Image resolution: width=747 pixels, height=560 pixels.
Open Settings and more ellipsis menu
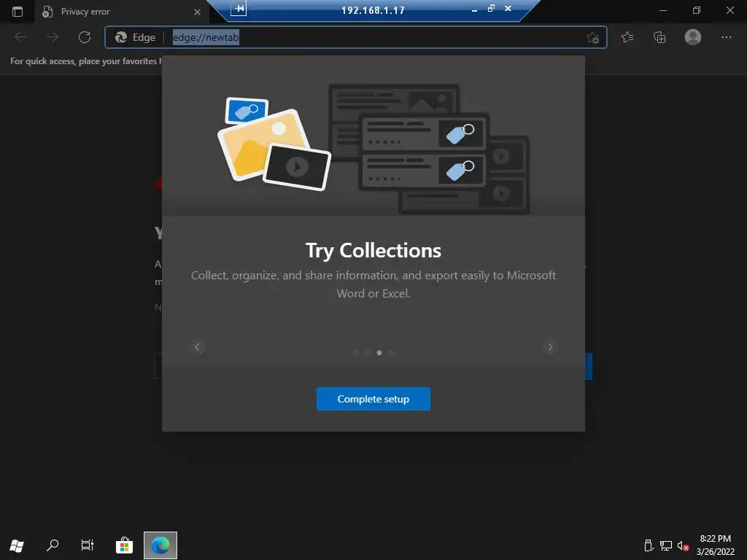pyautogui.click(x=726, y=37)
